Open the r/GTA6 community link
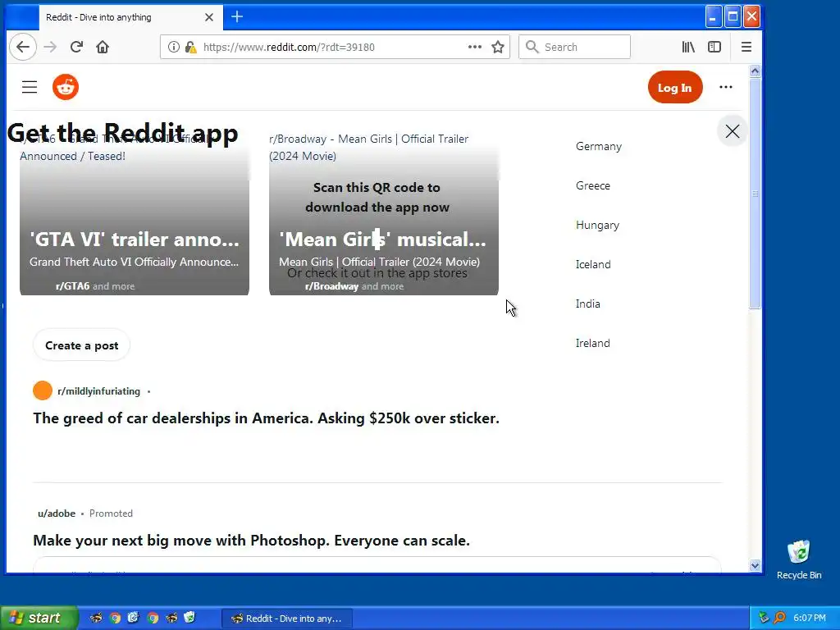 click(x=72, y=286)
